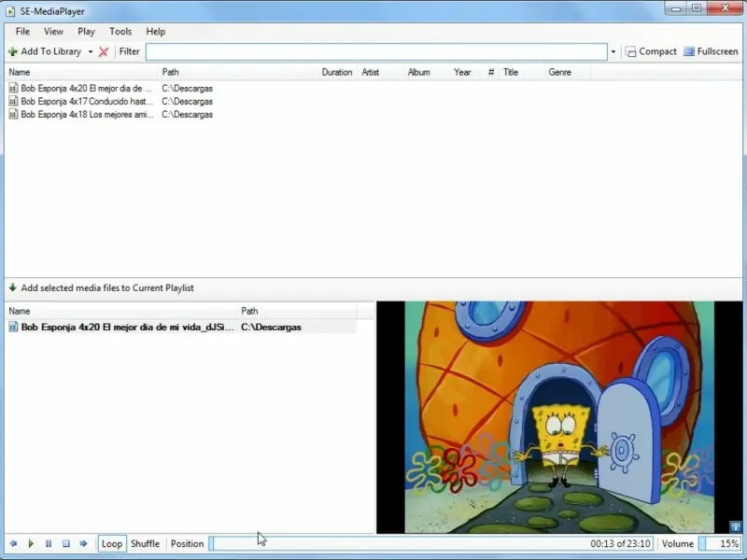Image resolution: width=747 pixels, height=560 pixels.
Task: Click file icon of Bob Esponja 4x18 row
Action: [13, 114]
